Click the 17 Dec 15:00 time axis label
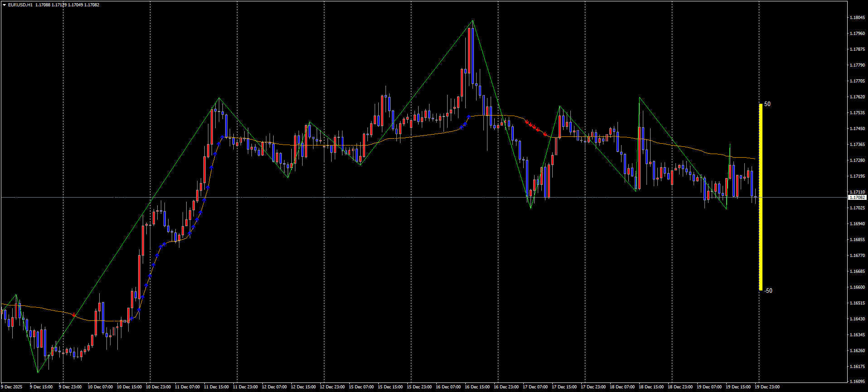The width and height of the screenshot is (868, 392). (x=564, y=387)
